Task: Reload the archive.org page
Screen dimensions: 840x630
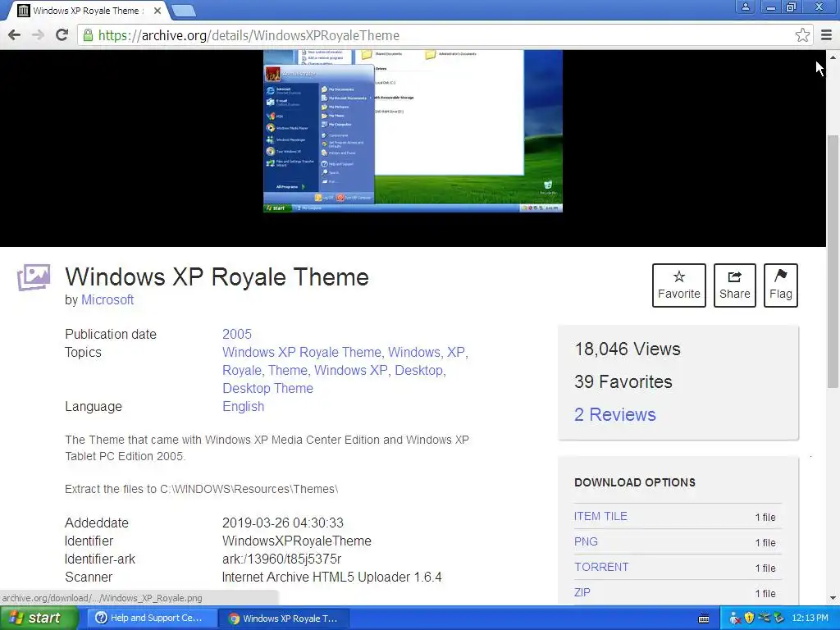Action: coord(62,35)
